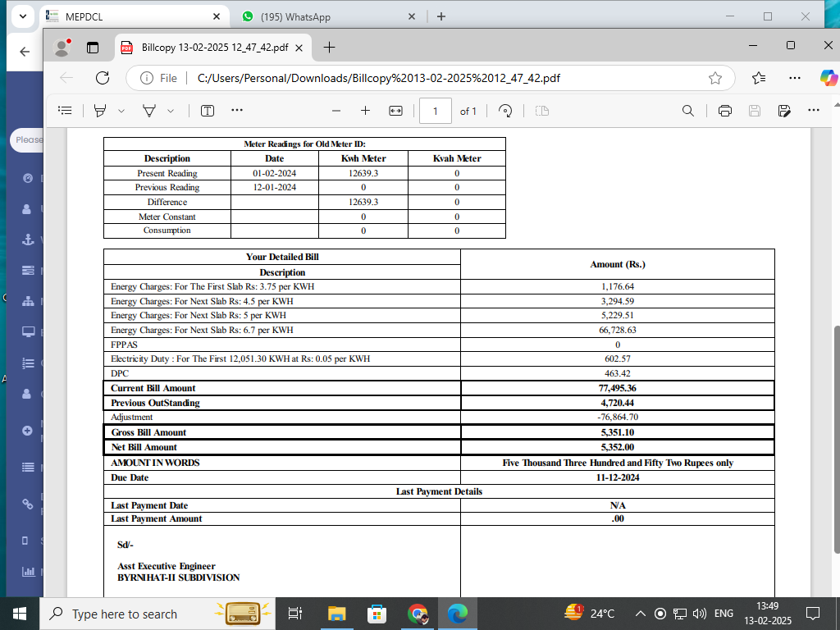Open the volume control in system tray
Viewport: 840px width, 630px height.
(x=699, y=614)
